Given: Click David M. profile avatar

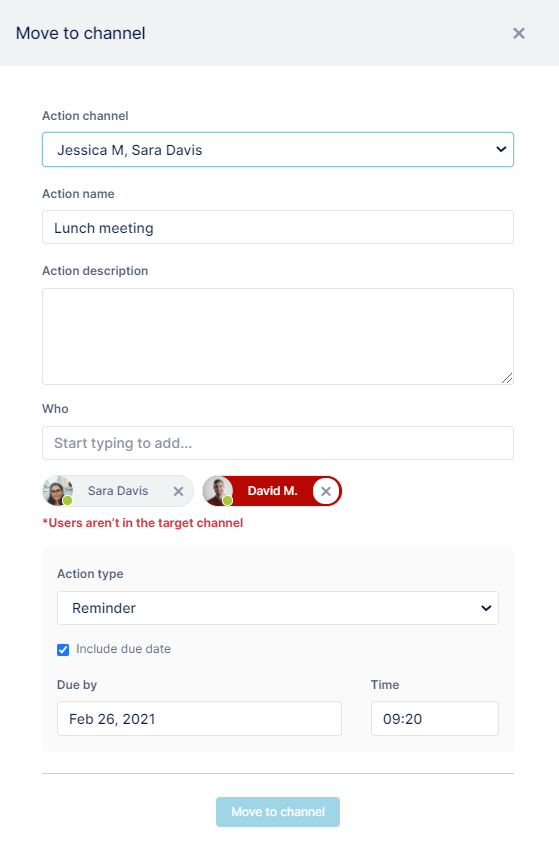Looking at the screenshot, I should [218, 491].
